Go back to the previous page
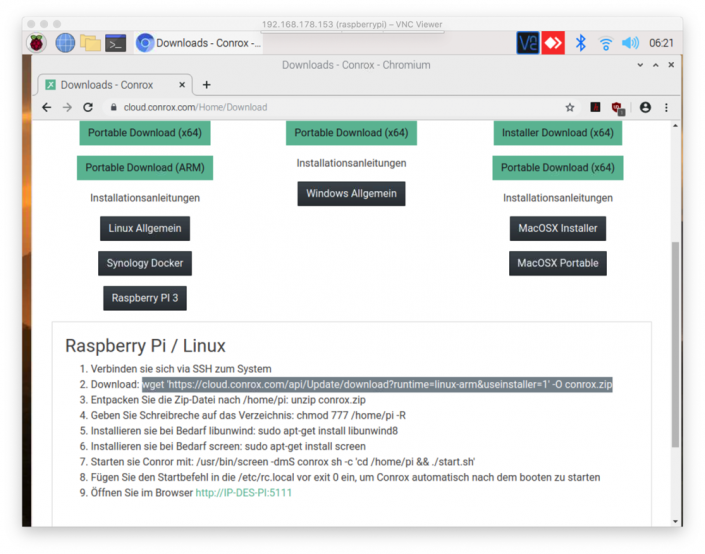Viewport: 705px width, 554px height. click(46, 107)
